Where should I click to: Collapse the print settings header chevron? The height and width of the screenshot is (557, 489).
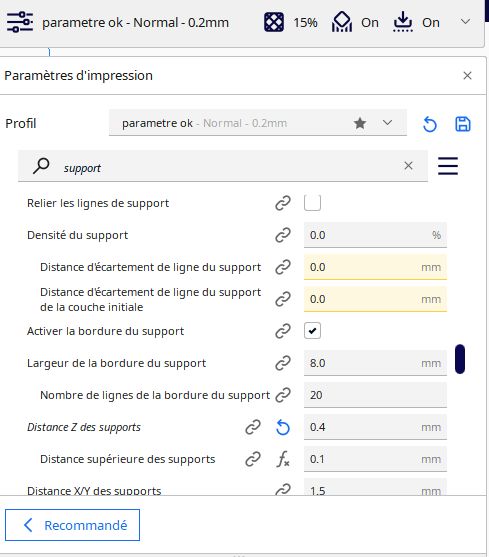(465, 22)
